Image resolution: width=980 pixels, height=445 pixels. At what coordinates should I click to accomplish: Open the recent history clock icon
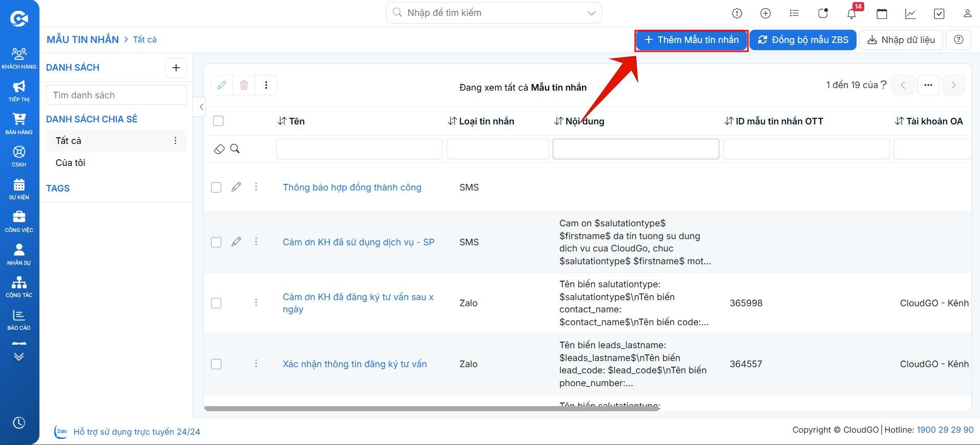[19, 422]
